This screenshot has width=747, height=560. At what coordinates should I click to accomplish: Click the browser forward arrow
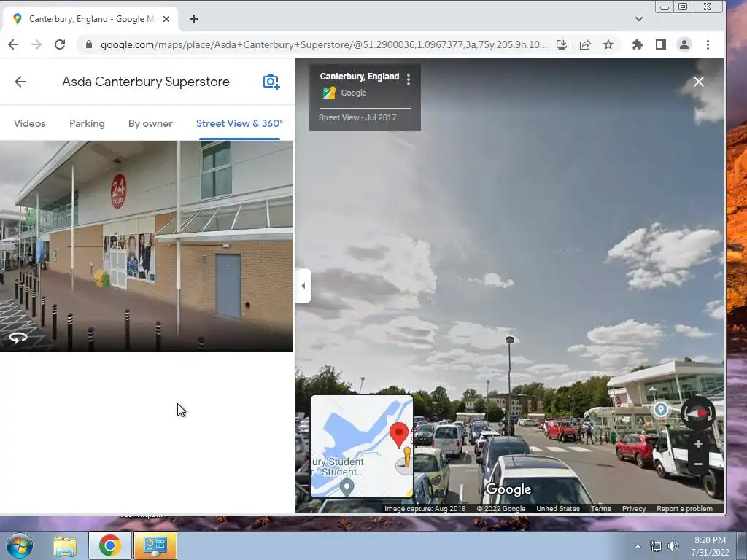point(36,44)
